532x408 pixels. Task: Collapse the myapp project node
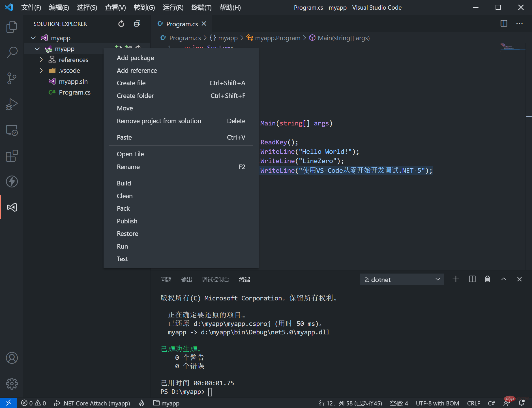[x=37, y=48]
